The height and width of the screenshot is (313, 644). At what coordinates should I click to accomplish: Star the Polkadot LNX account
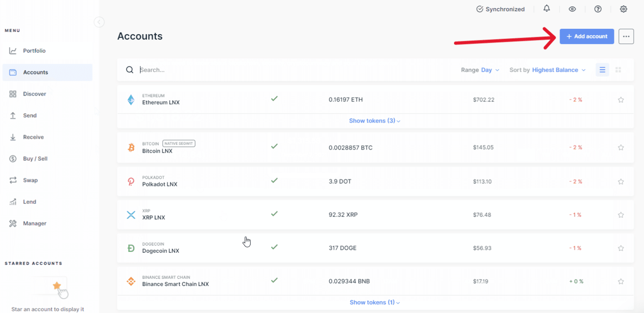coord(621,182)
